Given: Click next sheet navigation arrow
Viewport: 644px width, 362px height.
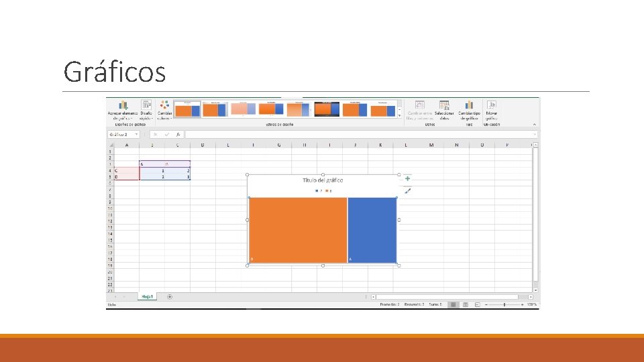Looking at the screenshot, I should tap(124, 297).
